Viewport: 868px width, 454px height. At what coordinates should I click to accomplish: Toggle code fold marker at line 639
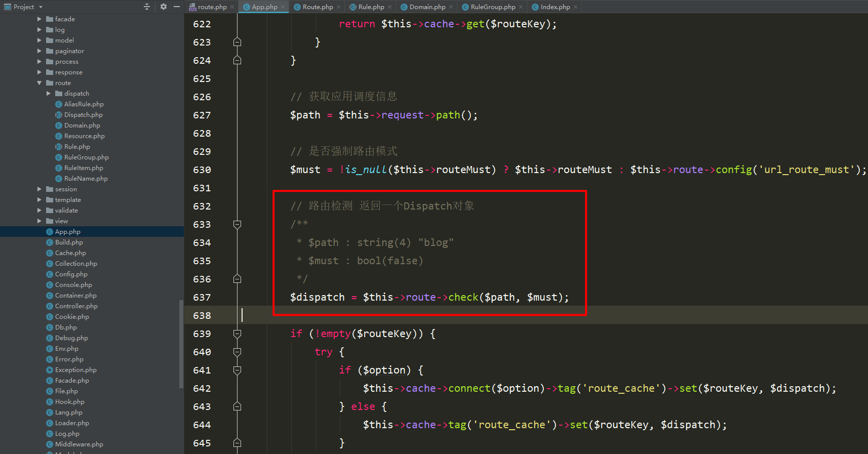click(237, 334)
